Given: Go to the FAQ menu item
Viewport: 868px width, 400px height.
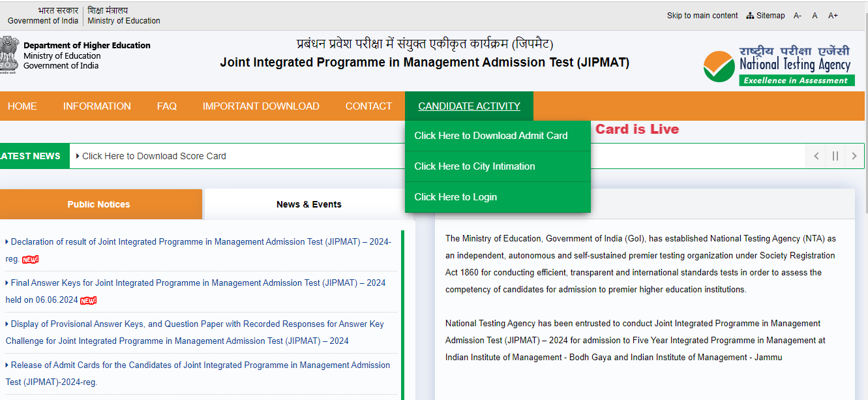Looking at the screenshot, I should click(167, 106).
